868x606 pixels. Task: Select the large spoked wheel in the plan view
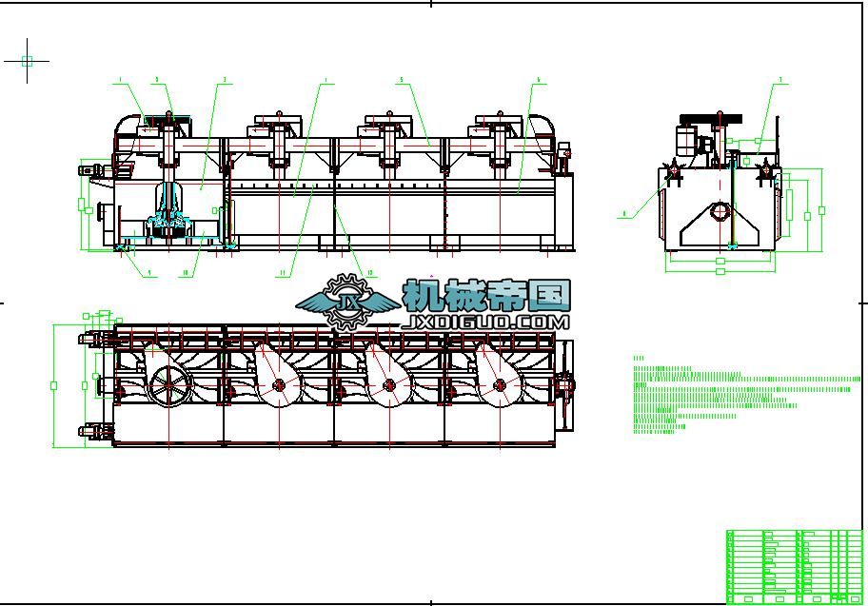coord(169,384)
